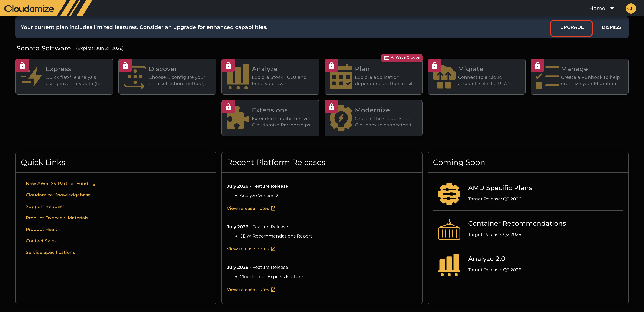Viewport: 644px width, 312px height.
Task: Open the Product Health link
Action: (43, 229)
